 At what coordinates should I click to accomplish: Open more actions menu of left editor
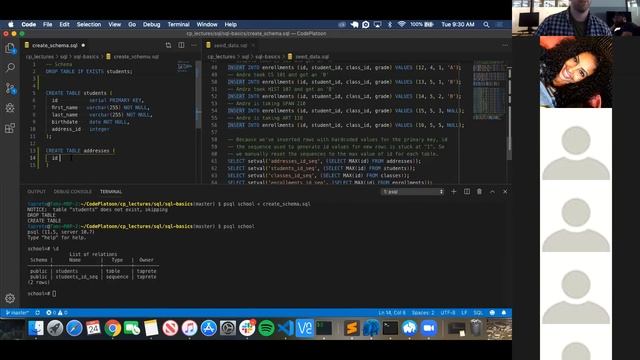[x=194, y=45]
